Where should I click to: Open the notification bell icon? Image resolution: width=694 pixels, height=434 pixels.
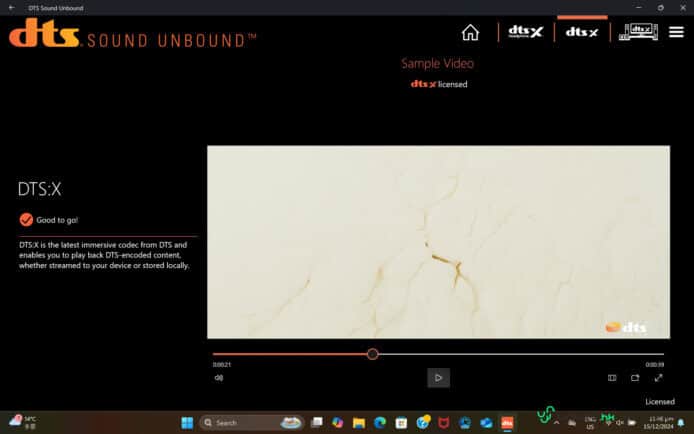(681, 423)
